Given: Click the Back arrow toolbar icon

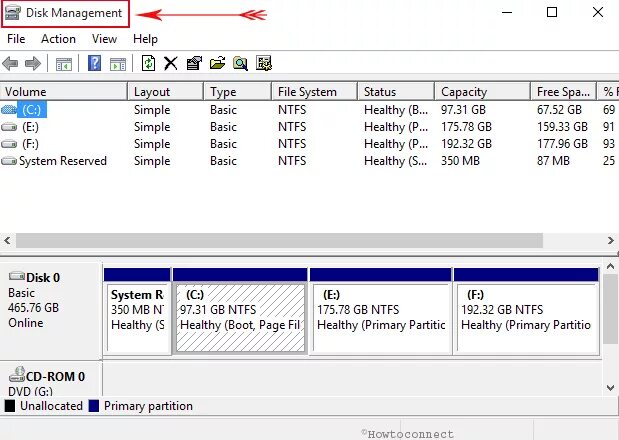Looking at the screenshot, I should tap(10, 63).
